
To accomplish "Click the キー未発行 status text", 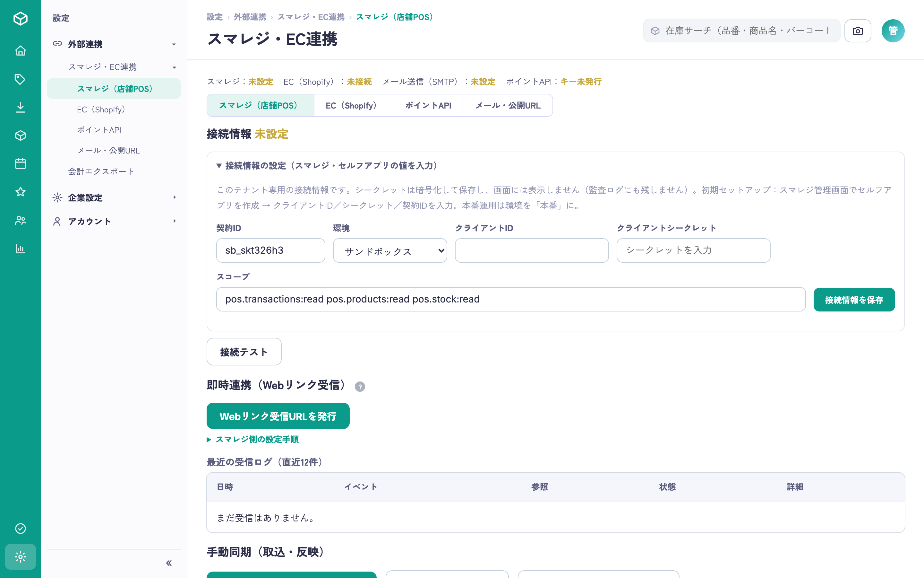I will tap(581, 82).
